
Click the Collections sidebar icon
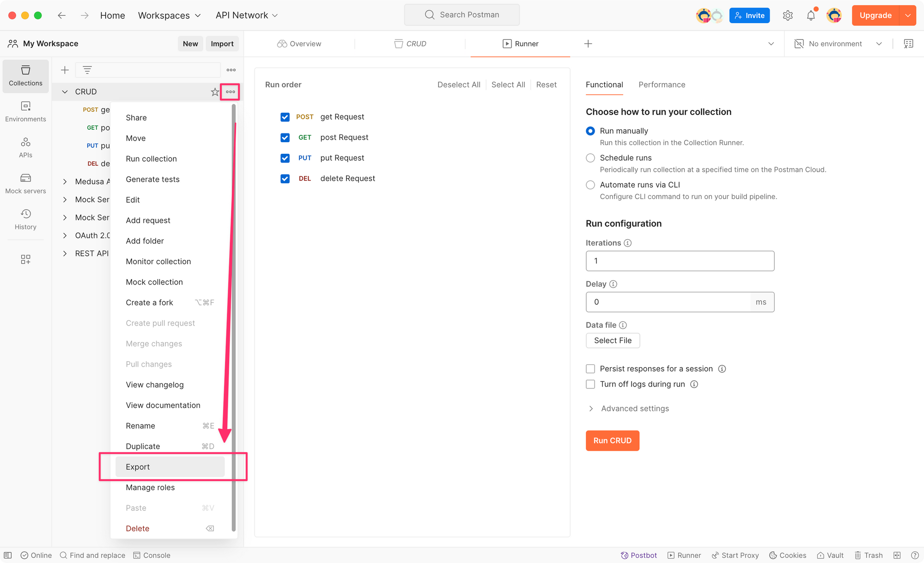26,74
